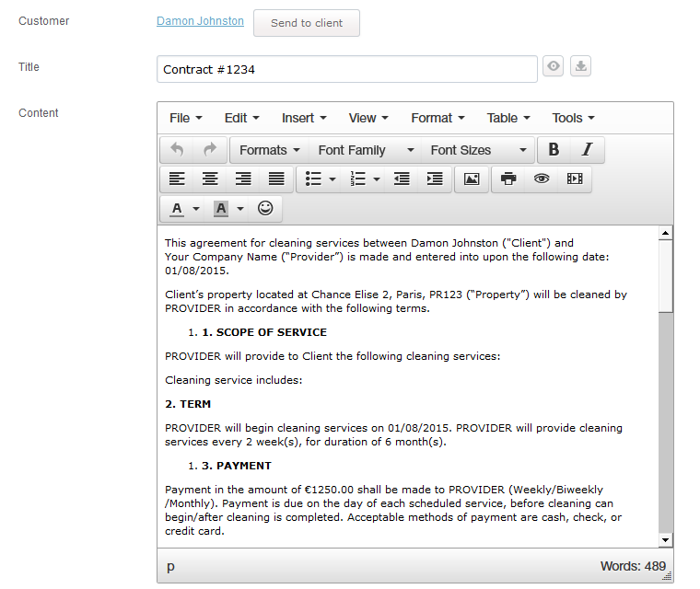Open the Table menu

click(x=508, y=118)
